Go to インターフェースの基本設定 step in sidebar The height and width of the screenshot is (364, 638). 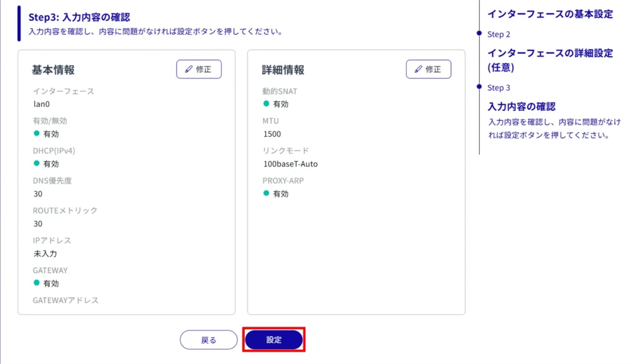point(550,14)
